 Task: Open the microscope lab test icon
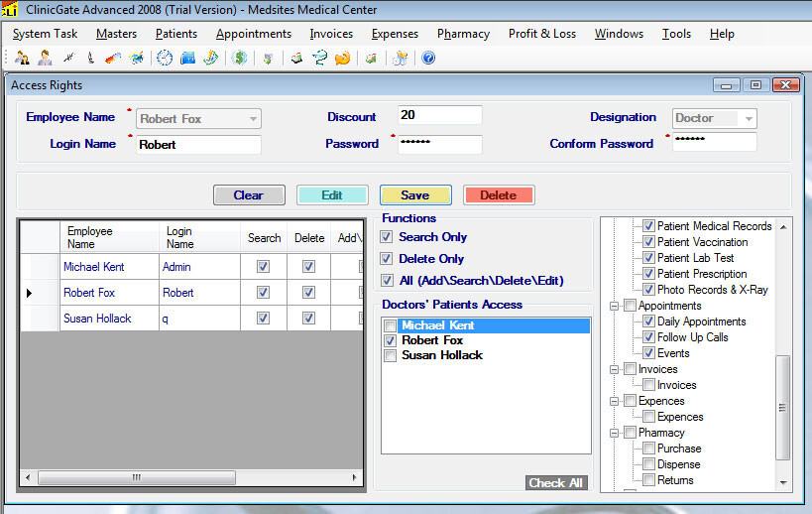(x=91, y=58)
